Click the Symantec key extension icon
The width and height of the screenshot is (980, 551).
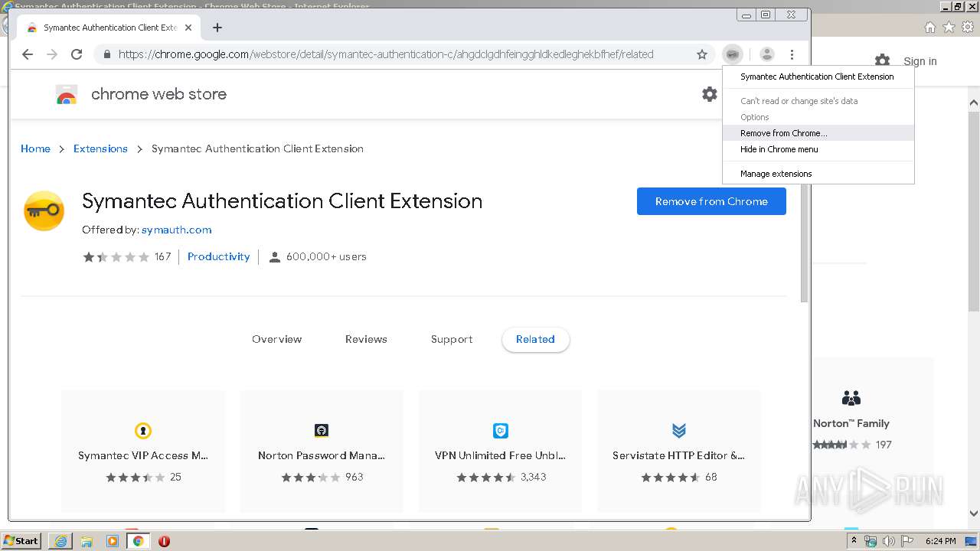click(44, 211)
